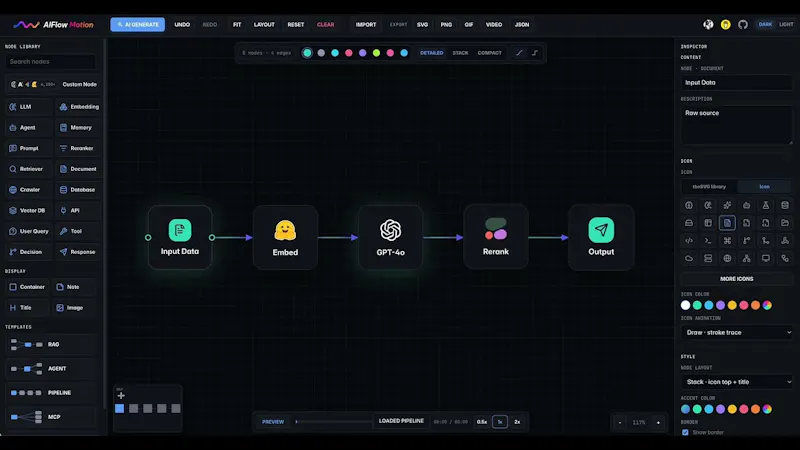Add a Memory node

pyautogui.click(x=79, y=128)
